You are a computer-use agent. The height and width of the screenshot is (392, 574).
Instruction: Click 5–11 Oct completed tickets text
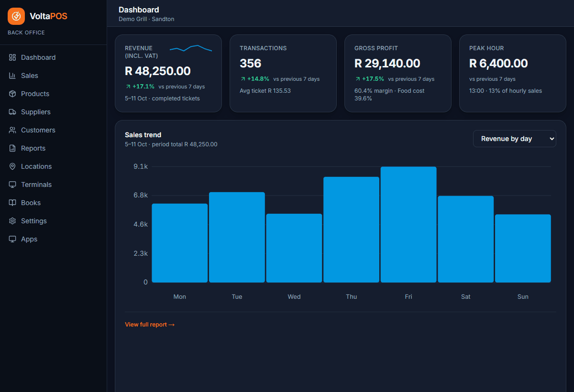tap(162, 98)
